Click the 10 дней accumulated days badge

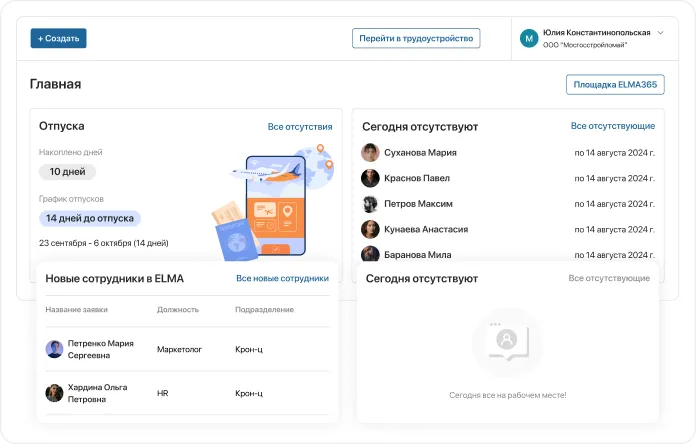67,172
